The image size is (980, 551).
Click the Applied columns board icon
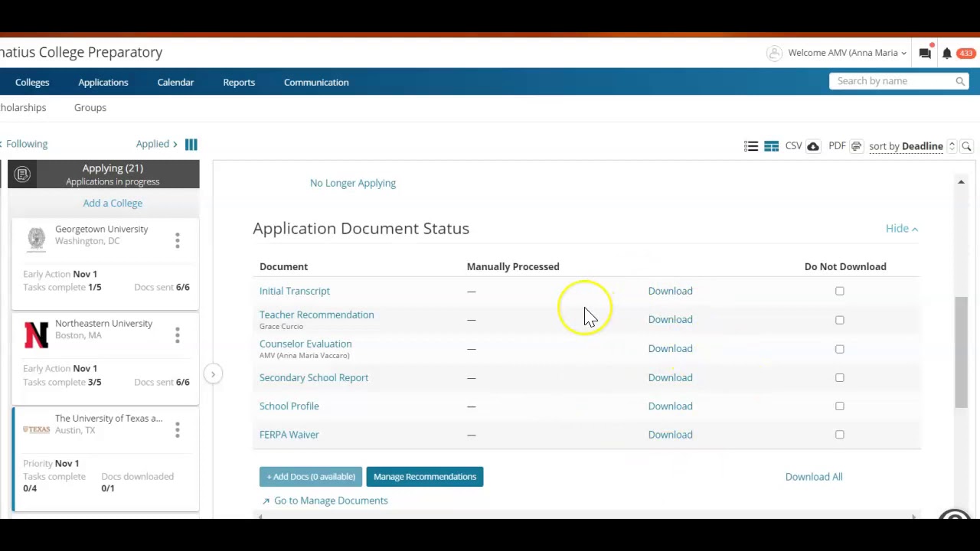tap(191, 144)
